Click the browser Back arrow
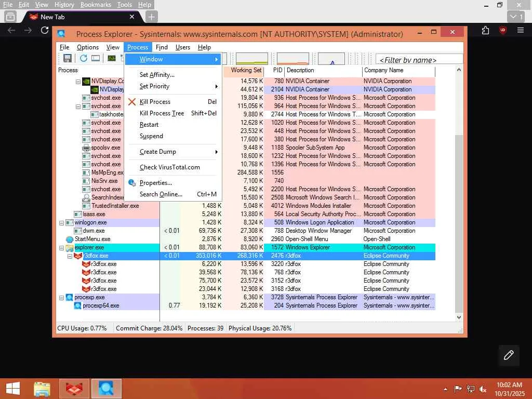This screenshot has width=532, height=399. pyautogui.click(x=11, y=30)
